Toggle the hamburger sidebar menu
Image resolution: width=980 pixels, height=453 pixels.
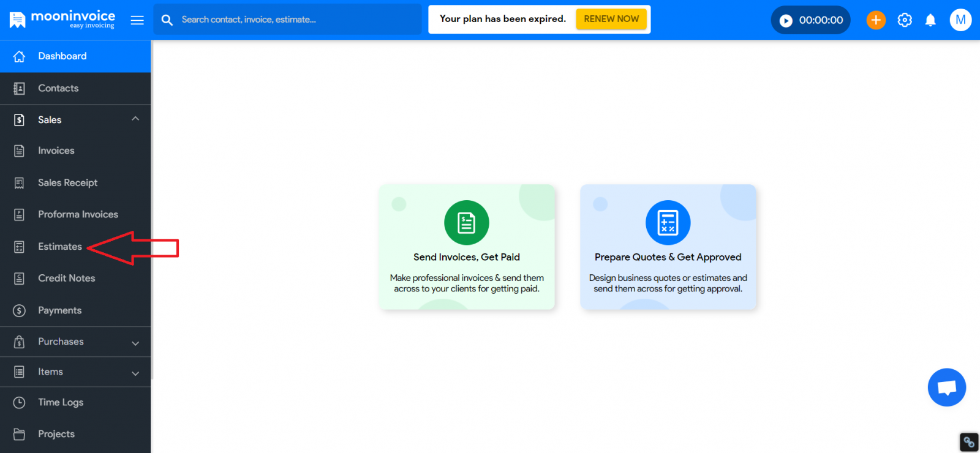click(x=137, y=20)
